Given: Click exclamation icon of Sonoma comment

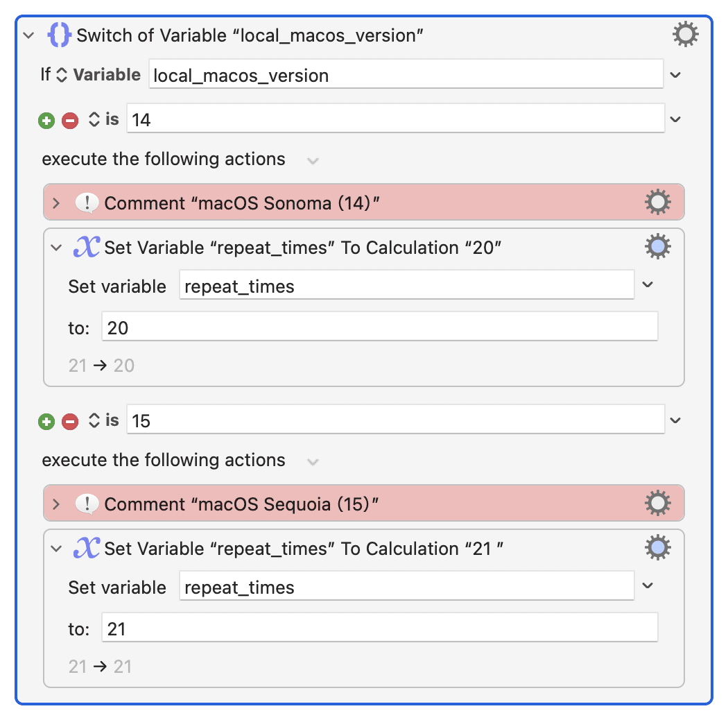Looking at the screenshot, I should [87, 203].
